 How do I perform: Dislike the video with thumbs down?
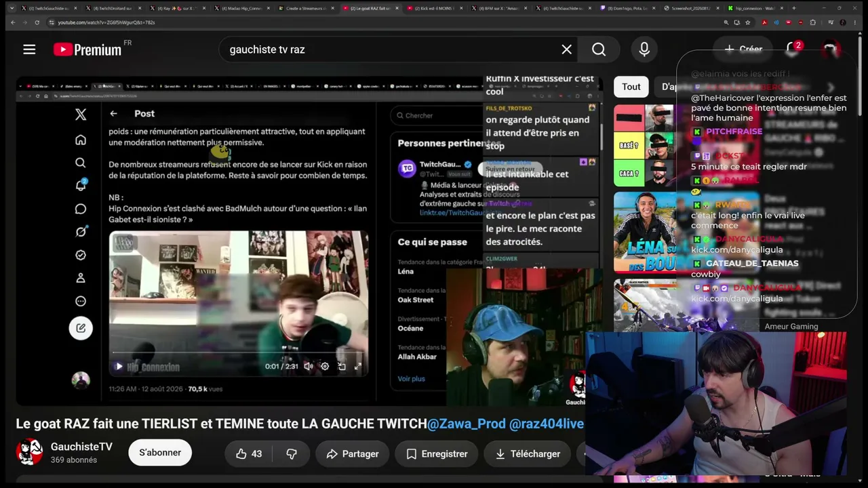[292, 453]
